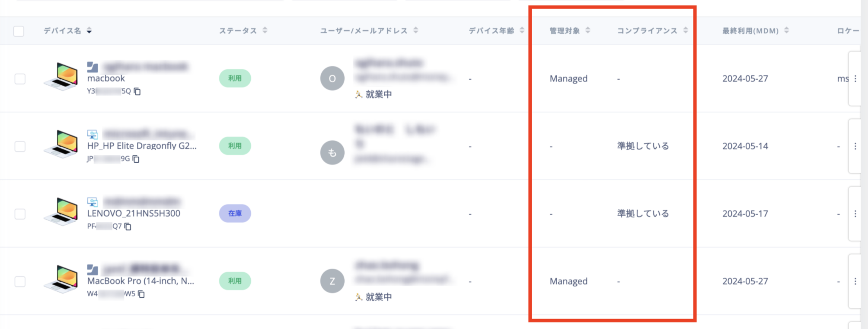Open the HP_HP Elite Dragonfly G2 device
Viewport: 868px width, 329px height.
pos(141,146)
